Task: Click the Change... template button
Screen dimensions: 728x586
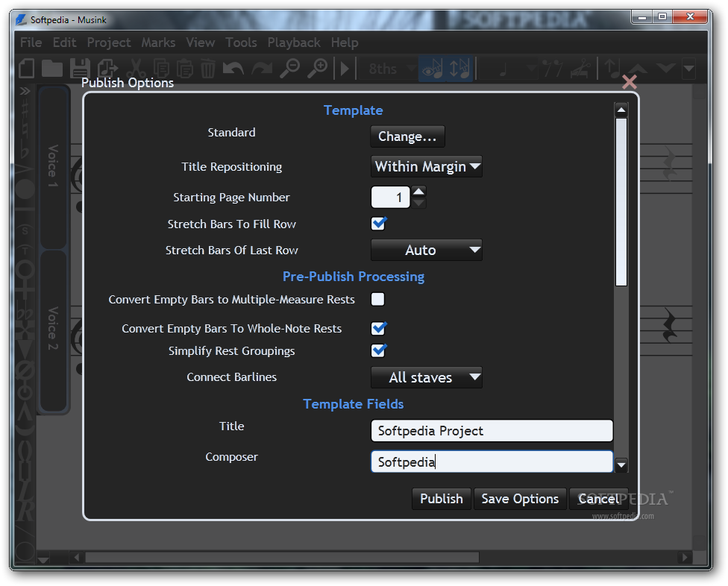Action: (407, 136)
